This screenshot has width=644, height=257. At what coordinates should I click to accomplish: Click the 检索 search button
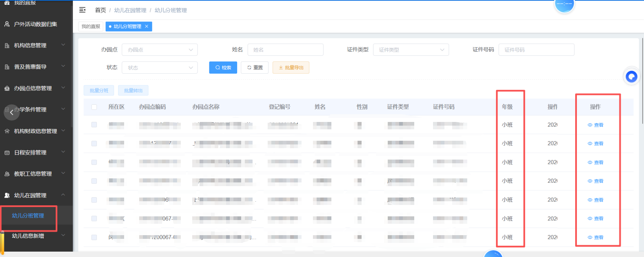click(x=223, y=68)
